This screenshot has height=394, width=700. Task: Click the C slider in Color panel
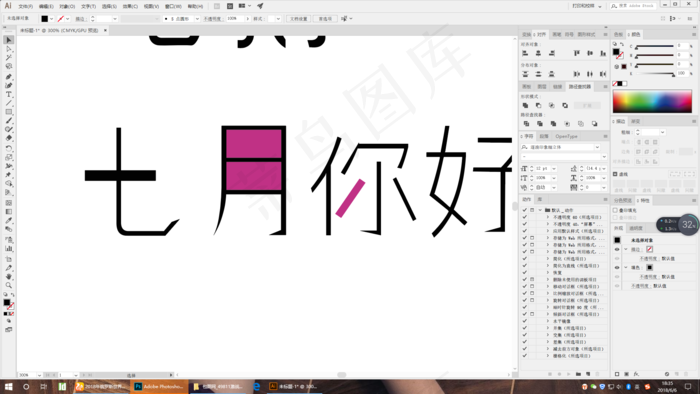pyautogui.click(x=655, y=46)
